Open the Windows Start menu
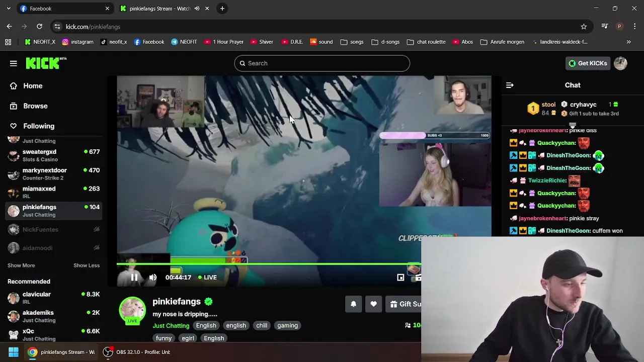Viewport: 644px width, 362px height. point(14,352)
